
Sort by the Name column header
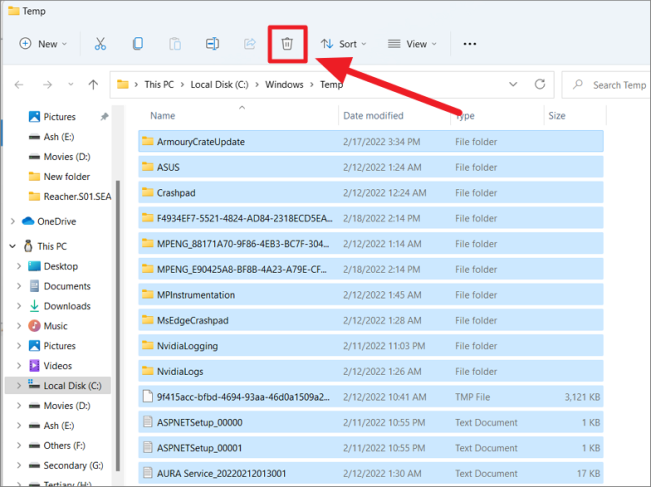(163, 116)
